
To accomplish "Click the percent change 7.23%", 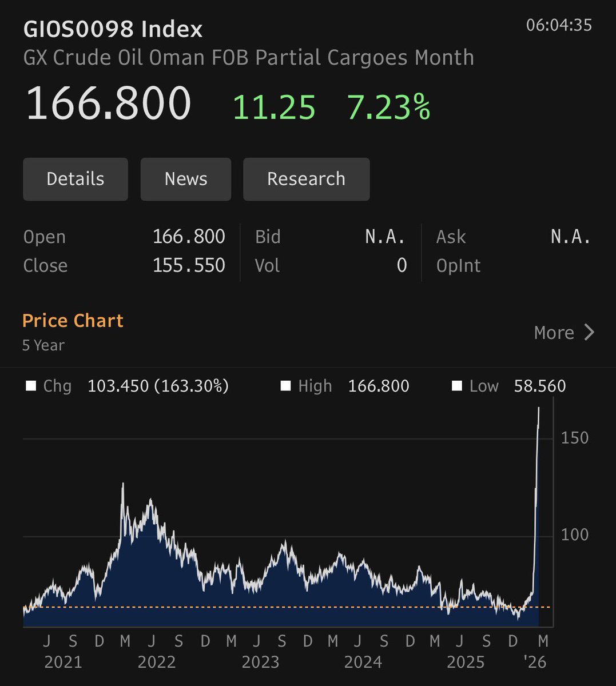I will [388, 107].
